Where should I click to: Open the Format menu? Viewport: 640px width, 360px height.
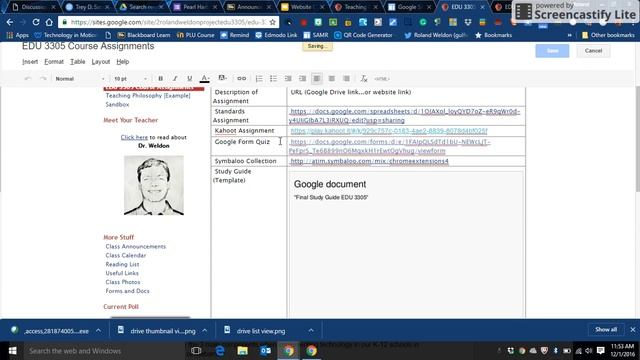(x=54, y=62)
